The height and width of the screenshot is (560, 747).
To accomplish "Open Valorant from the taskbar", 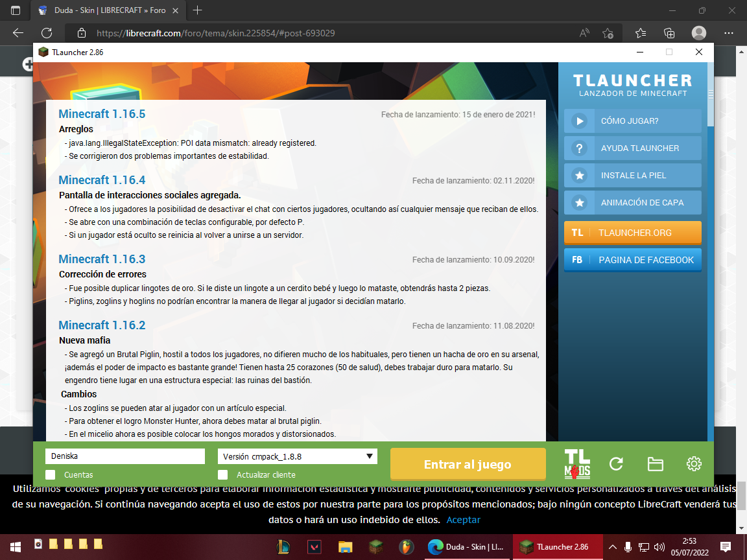I will pos(314,546).
